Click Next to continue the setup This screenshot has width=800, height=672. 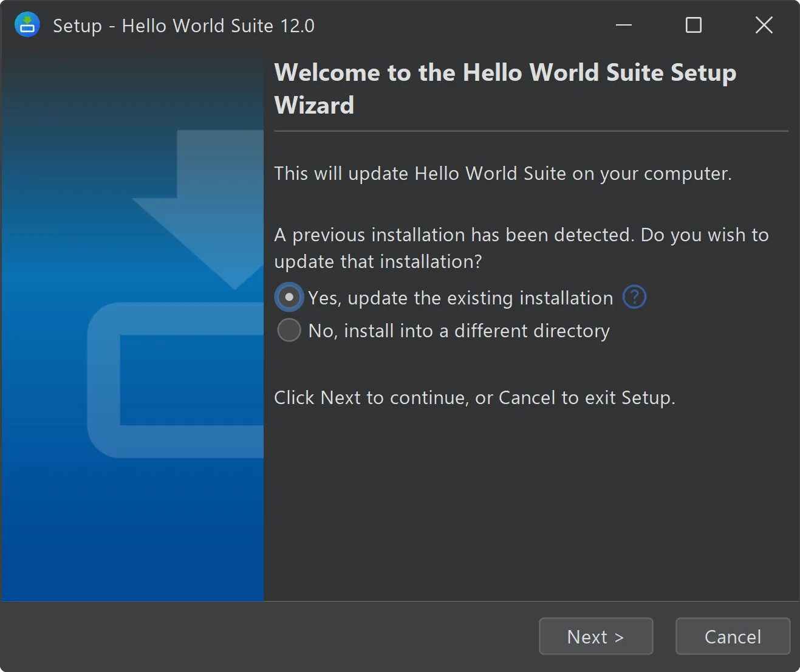point(595,636)
